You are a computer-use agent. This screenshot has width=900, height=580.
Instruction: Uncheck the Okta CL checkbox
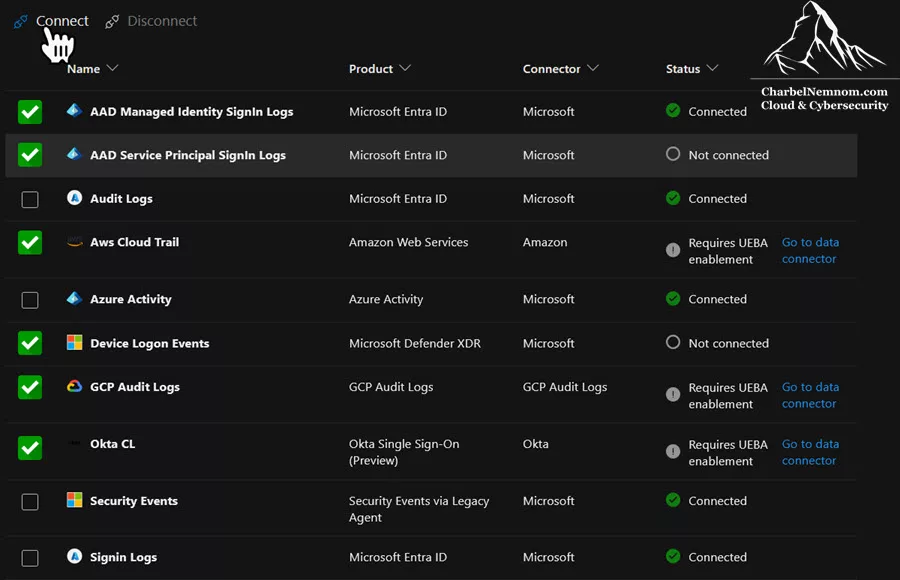coord(30,448)
